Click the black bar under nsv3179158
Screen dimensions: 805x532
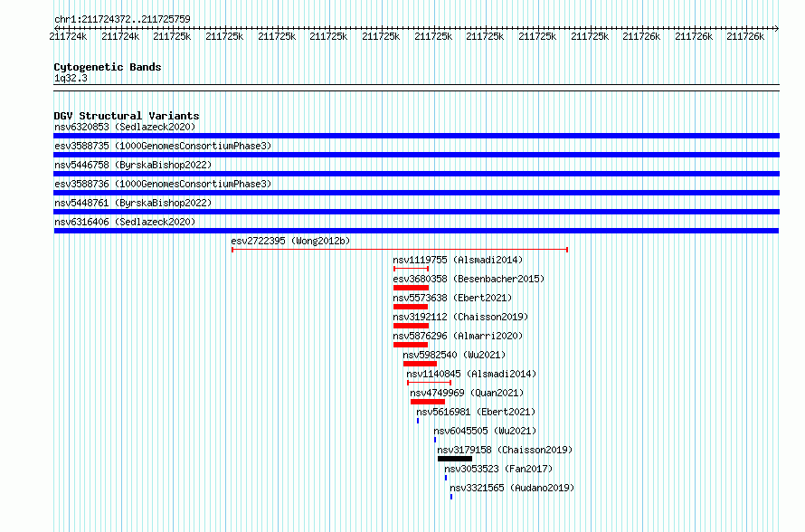pyautogui.click(x=455, y=459)
